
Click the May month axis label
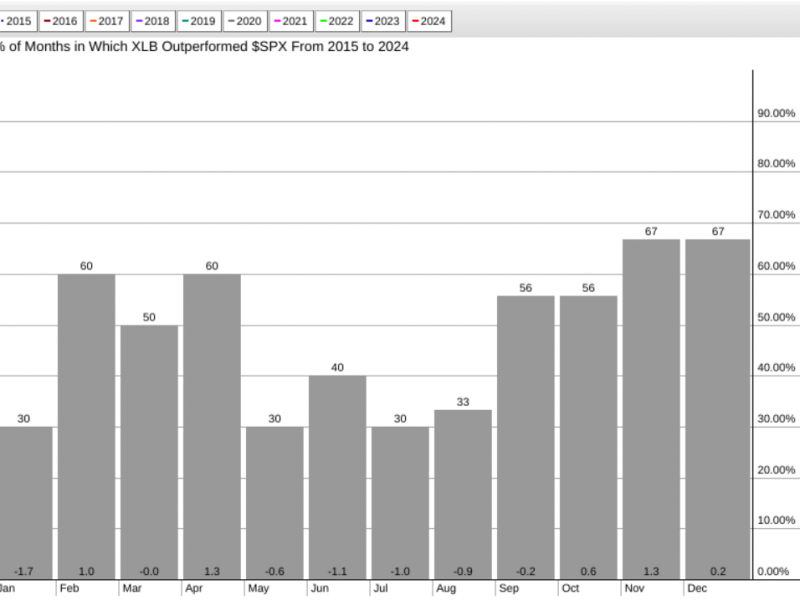[258, 588]
